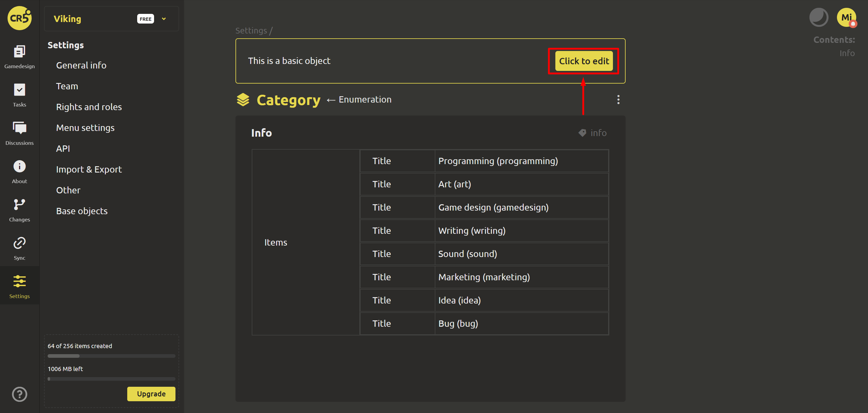This screenshot has height=413, width=868.
Task: Click the CR5 logo icon
Action: pos(20,18)
